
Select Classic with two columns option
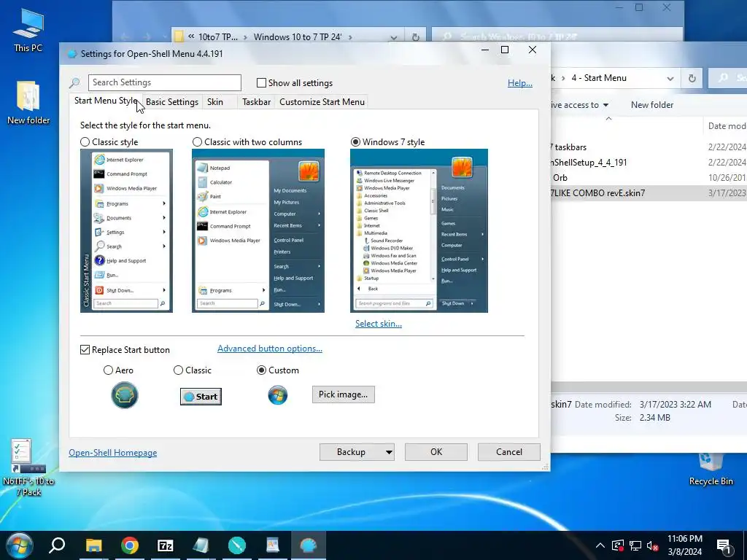(197, 142)
